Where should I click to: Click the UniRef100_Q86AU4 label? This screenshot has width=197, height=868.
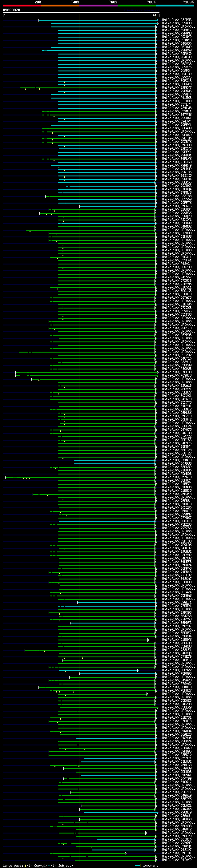tap(177, 815)
